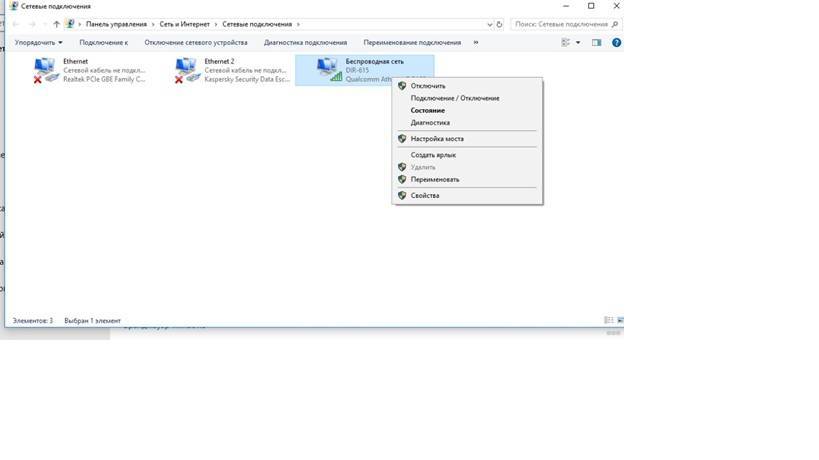Viewport: 819px width, 460px height.
Task: Click the up arrow navigation icon
Action: coord(56,24)
